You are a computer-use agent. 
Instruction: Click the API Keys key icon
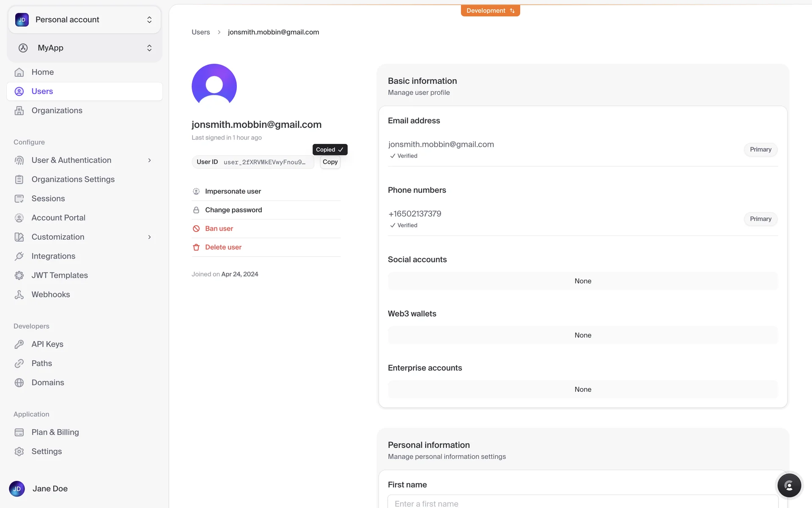click(x=19, y=344)
